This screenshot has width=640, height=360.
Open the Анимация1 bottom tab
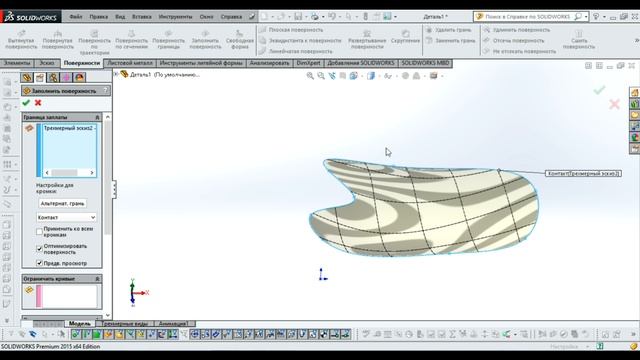click(173, 323)
